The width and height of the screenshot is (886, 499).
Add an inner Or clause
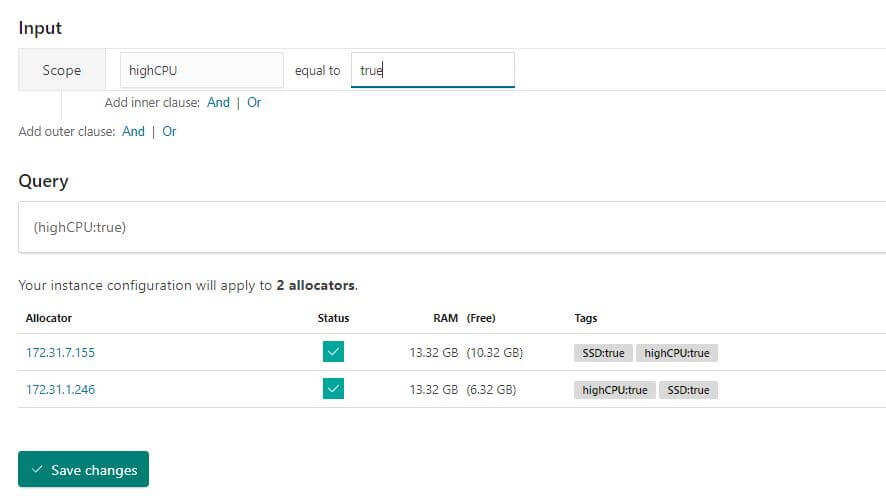(x=254, y=102)
